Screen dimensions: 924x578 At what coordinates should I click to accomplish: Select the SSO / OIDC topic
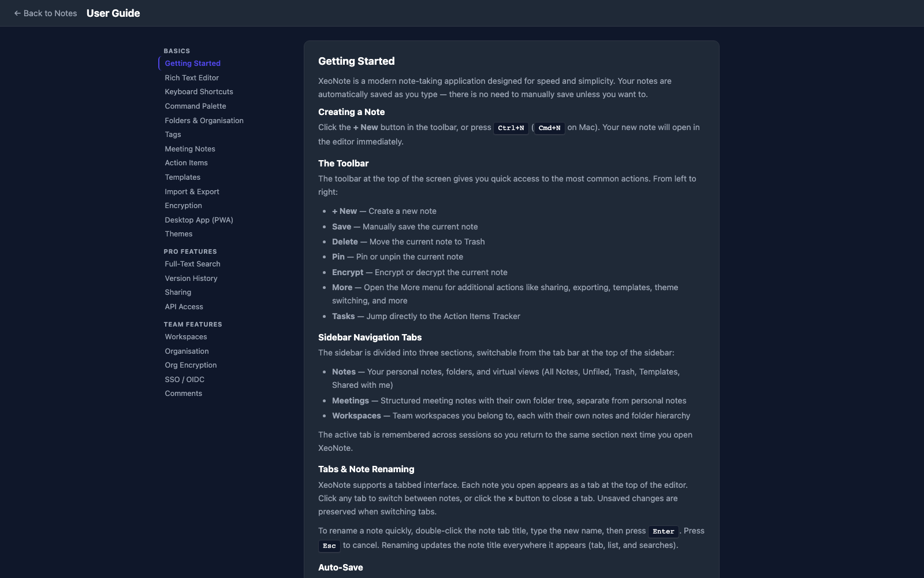(184, 379)
